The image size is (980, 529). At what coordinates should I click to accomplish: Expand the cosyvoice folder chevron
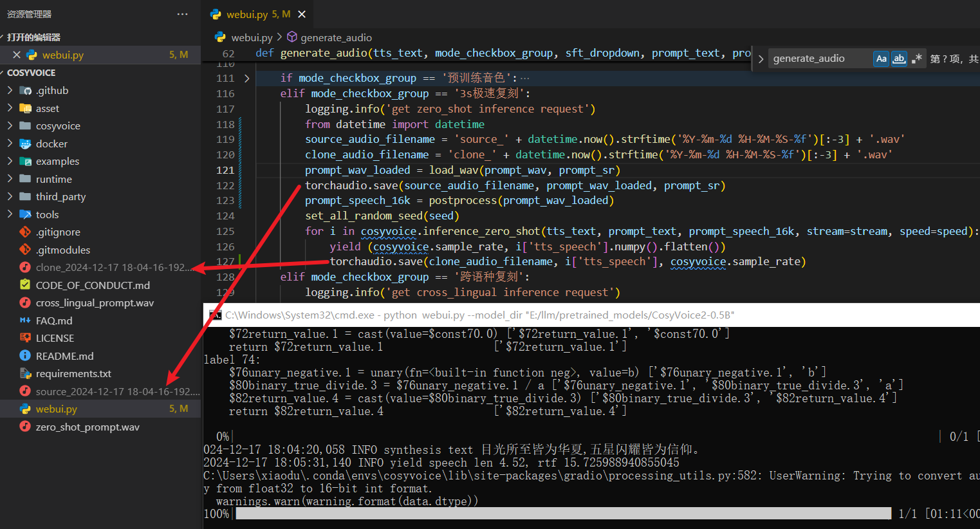10,126
